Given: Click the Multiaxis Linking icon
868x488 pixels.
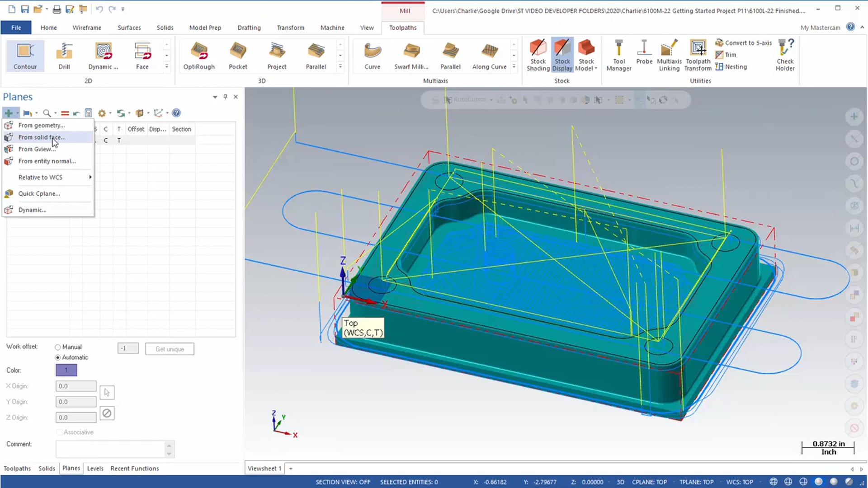Looking at the screenshot, I should [669, 54].
